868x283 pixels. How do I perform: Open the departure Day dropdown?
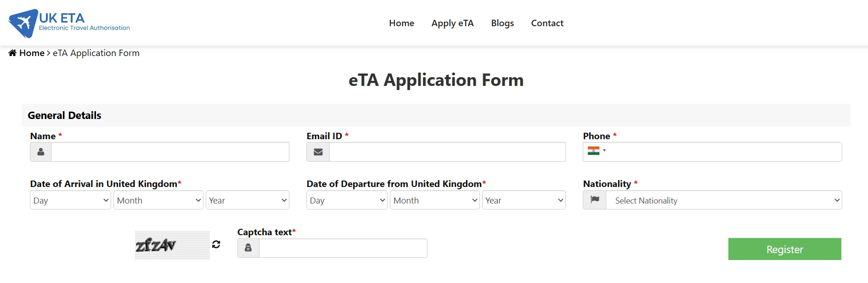point(347,200)
